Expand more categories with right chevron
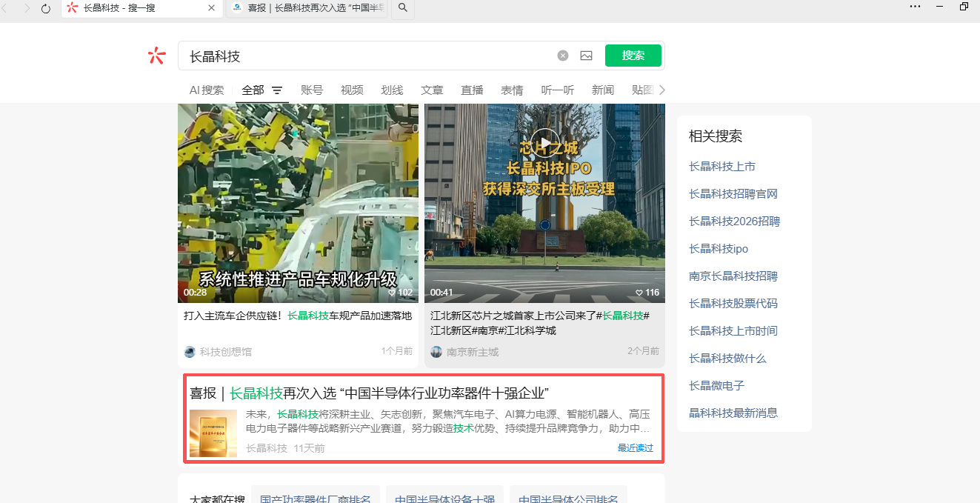 [661, 90]
